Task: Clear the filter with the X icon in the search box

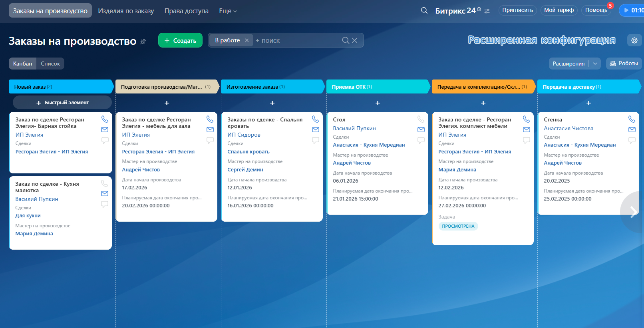Action: point(354,40)
